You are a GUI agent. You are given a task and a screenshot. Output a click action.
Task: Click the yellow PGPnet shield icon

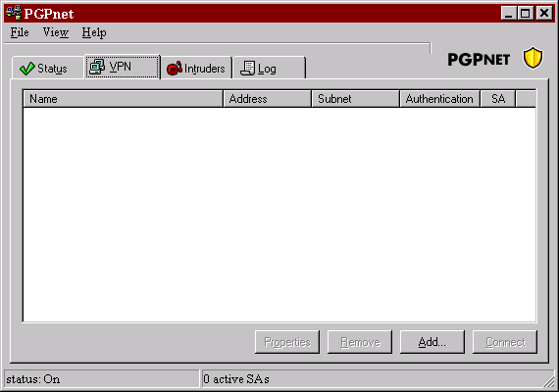pos(533,58)
